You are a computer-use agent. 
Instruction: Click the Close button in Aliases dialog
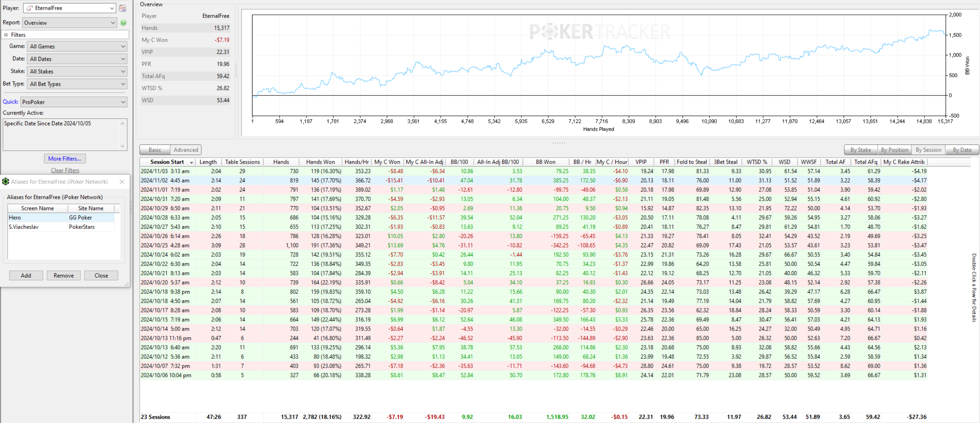[x=101, y=276]
